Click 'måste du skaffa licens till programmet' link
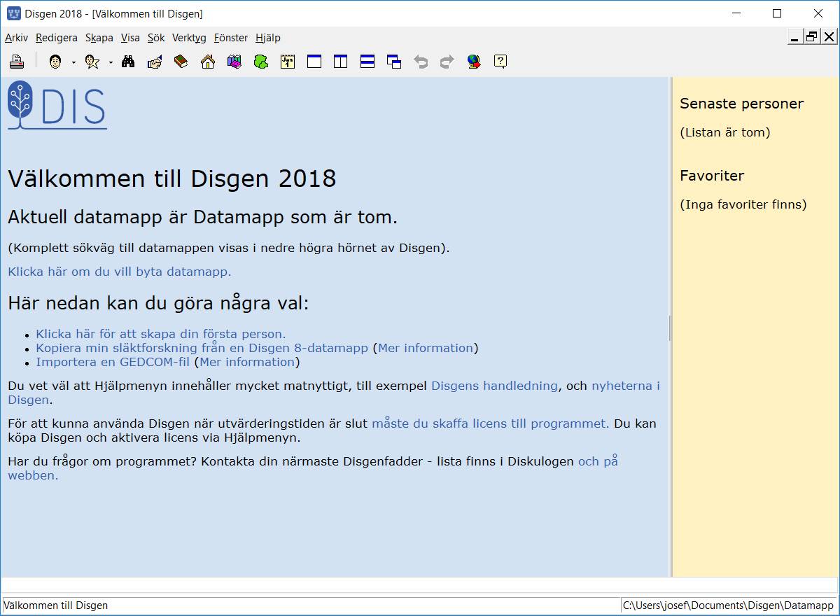The width and height of the screenshot is (840, 616). point(490,423)
